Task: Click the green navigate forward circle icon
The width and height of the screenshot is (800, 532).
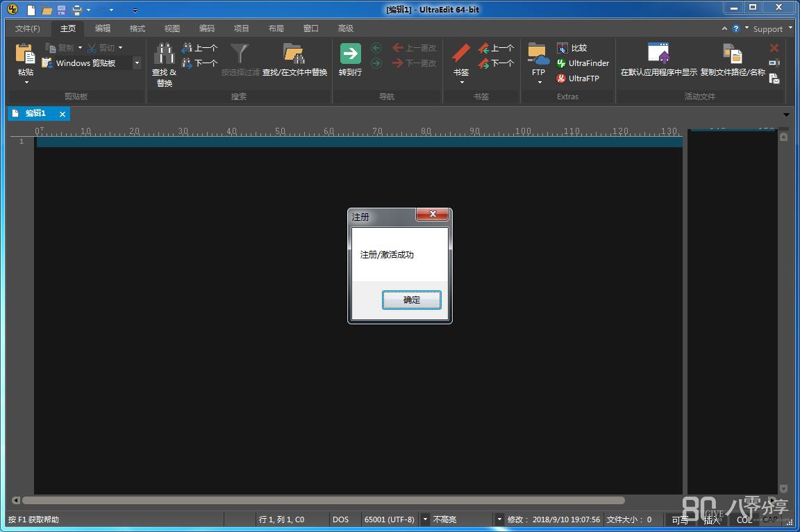Action: (376, 63)
